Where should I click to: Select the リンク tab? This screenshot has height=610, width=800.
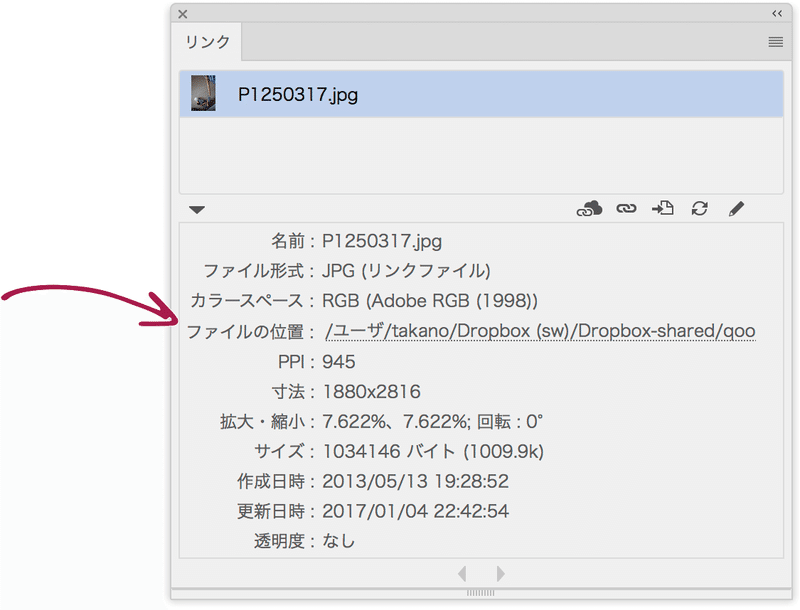pyautogui.click(x=207, y=42)
